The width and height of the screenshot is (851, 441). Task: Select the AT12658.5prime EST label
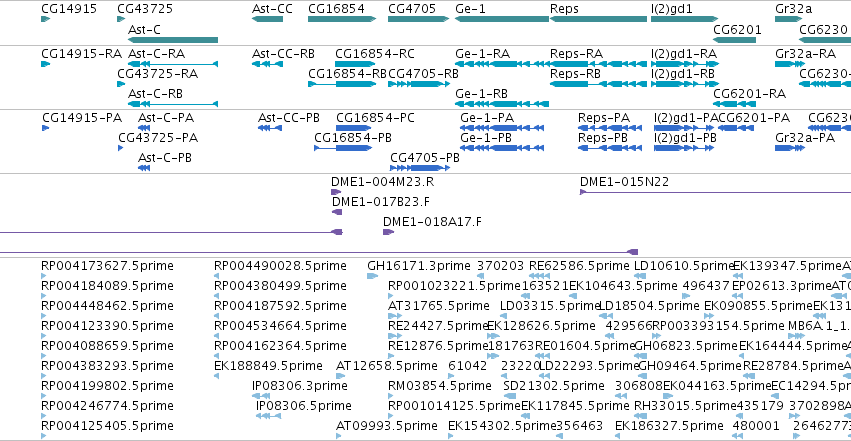387,366
